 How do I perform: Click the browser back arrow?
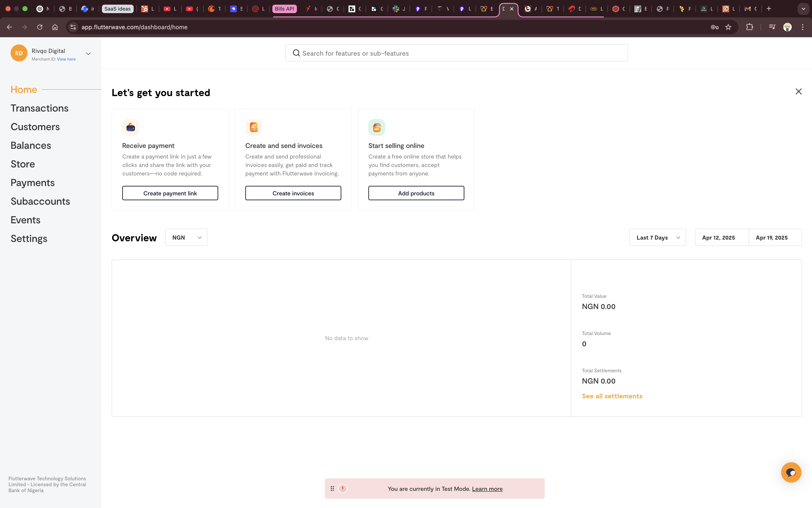point(9,27)
